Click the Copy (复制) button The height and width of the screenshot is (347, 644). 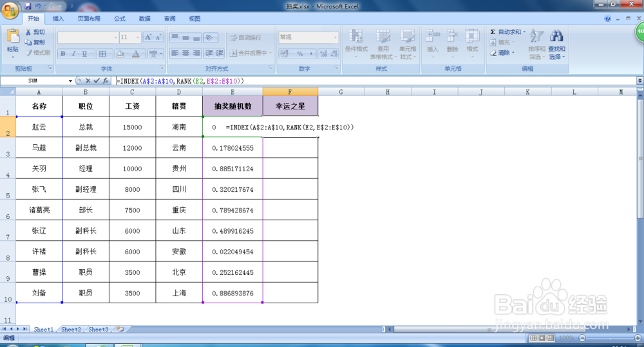pyautogui.click(x=35, y=42)
